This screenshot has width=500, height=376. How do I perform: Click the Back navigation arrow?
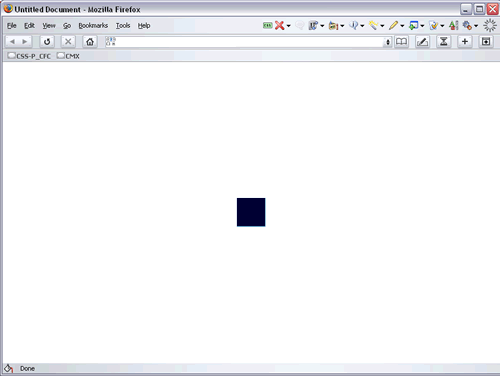[12, 42]
